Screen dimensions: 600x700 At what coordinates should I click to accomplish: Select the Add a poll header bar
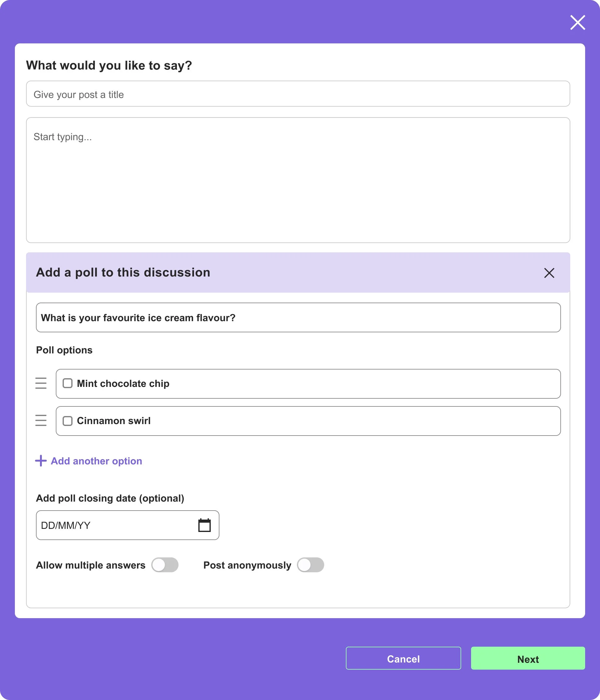coord(298,272)
